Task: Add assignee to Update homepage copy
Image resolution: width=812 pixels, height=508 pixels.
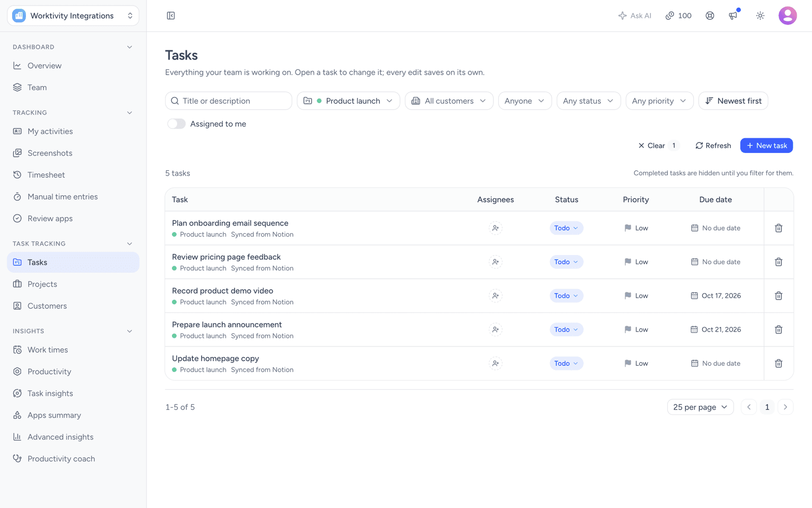Action: pos(496,363)
